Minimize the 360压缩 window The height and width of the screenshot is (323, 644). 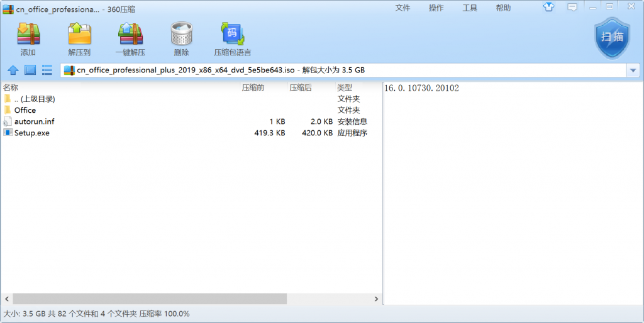592,7
